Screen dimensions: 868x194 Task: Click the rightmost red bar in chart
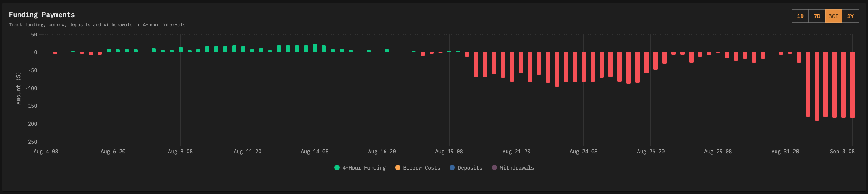[852, 85]
